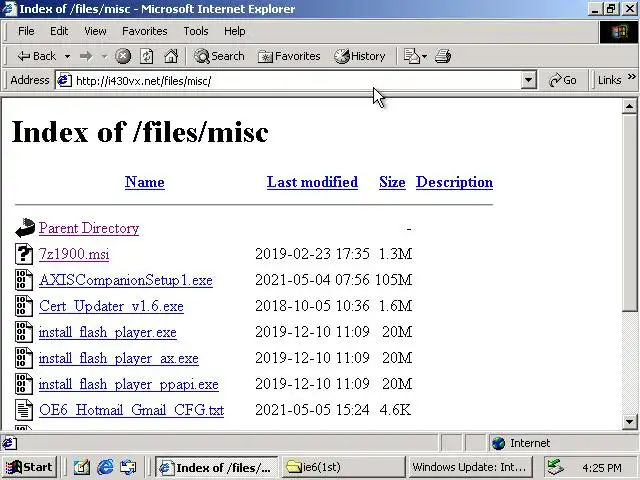Click the Refresh page icon
Viewport: 640px width, 480px height.
tap(147, 56)
